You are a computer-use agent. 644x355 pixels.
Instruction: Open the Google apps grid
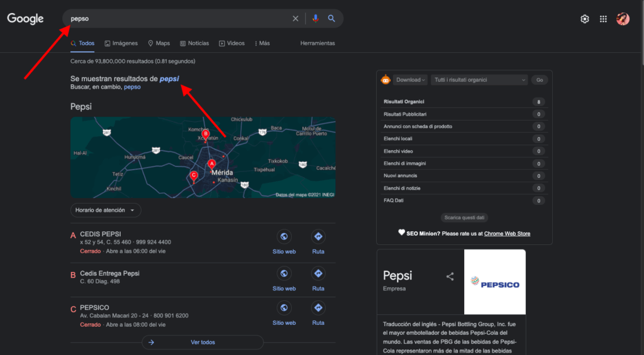[603, 19]
